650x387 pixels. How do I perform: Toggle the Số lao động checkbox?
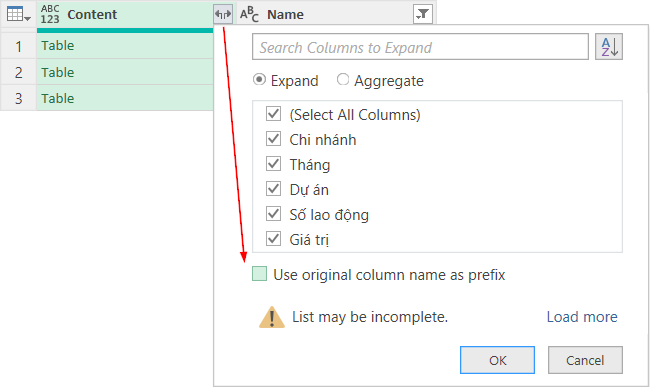[273, 213]
